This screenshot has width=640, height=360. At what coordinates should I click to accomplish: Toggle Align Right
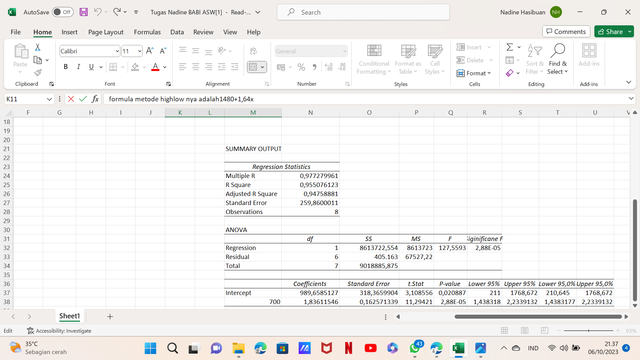point(209,67)
